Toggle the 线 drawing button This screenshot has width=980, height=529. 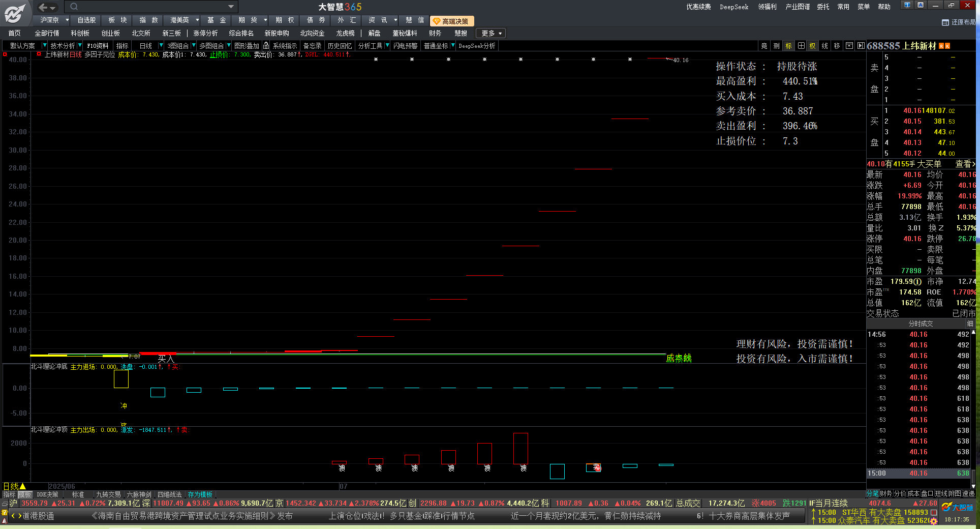tap(824, 46)
